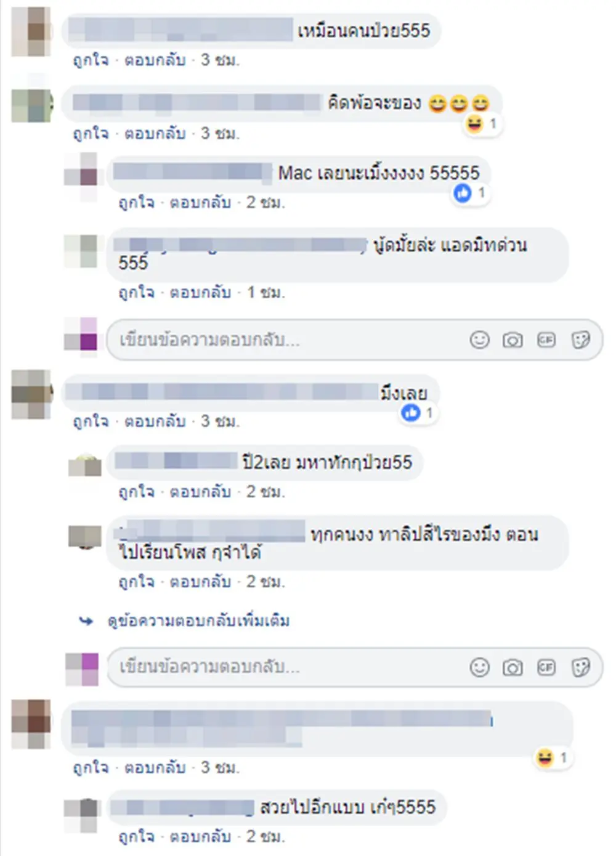
Task: Click the first reply text field
Action: point(290,340)
